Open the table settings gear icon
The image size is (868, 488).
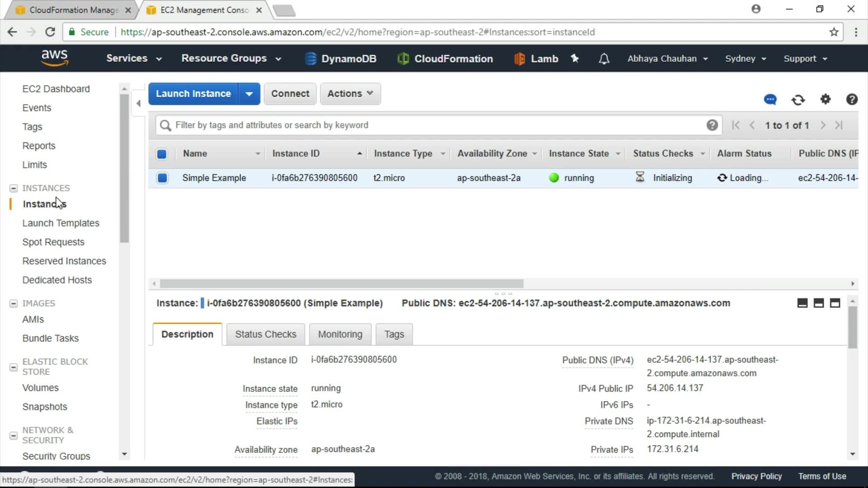(x=826, y=99)
